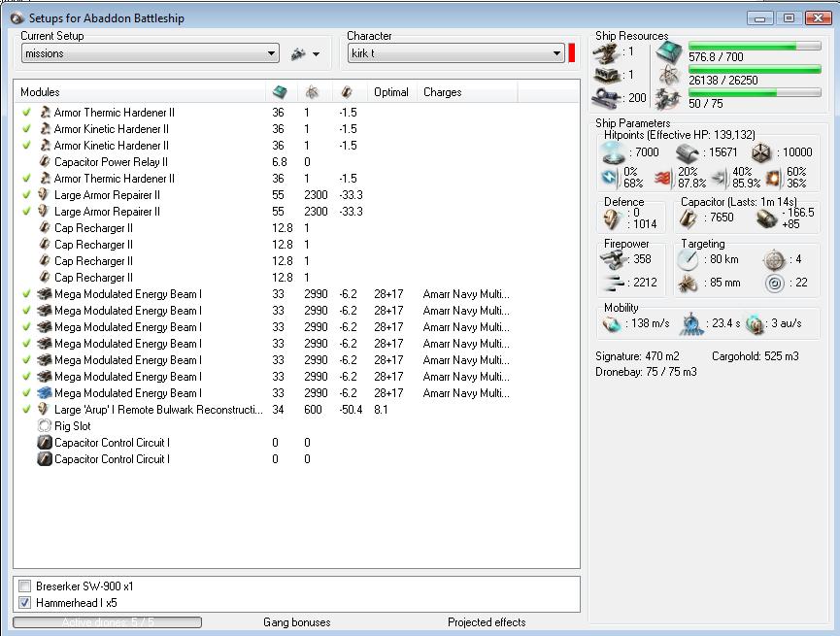This screenshot has width=840, height=636.
Task: Click the calibration icon showing 200
Action: pyautogui.click(x=607, y=97)
